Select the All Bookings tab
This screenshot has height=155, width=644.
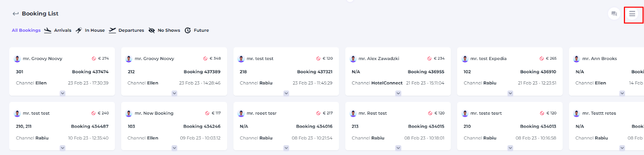26,30
